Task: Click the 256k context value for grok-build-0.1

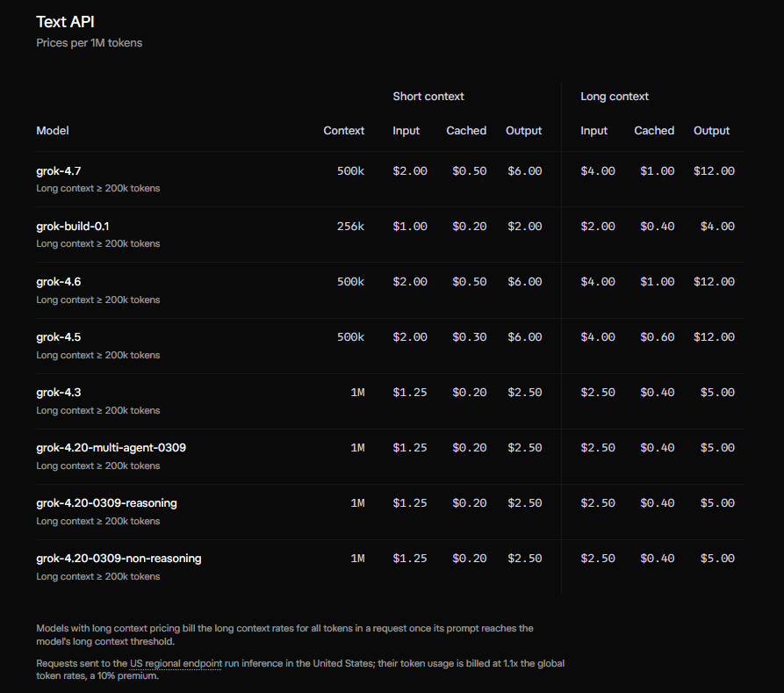Action: (x=350, y=226)
